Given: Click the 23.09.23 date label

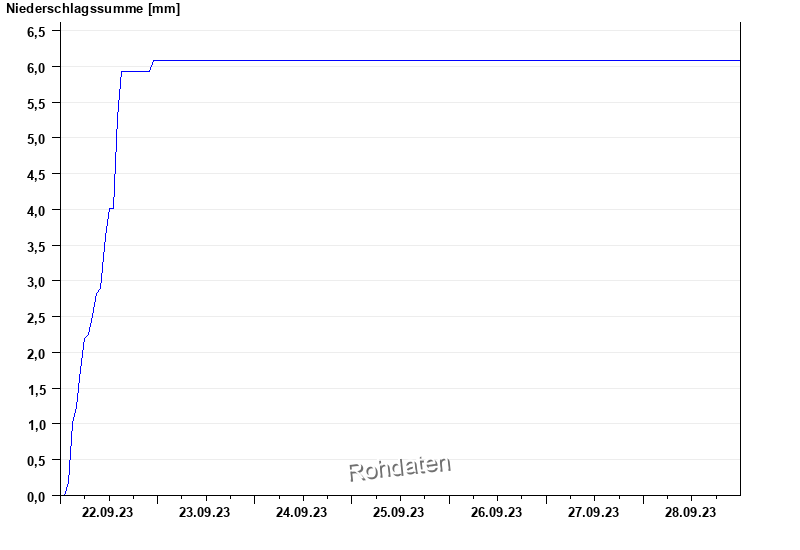Looking at the screenshot, I should coord(204,512).
